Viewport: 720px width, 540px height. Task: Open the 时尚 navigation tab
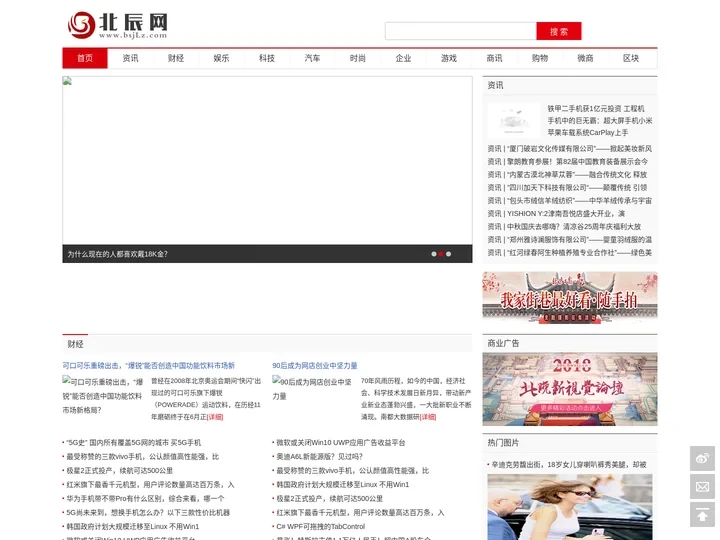pyautogui.click(x=358, y=58)
